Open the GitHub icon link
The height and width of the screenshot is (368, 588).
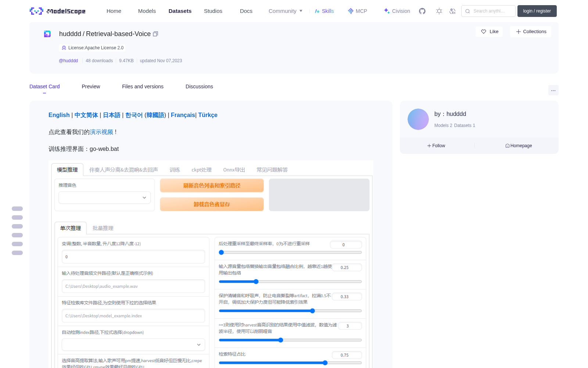(422, 11)
